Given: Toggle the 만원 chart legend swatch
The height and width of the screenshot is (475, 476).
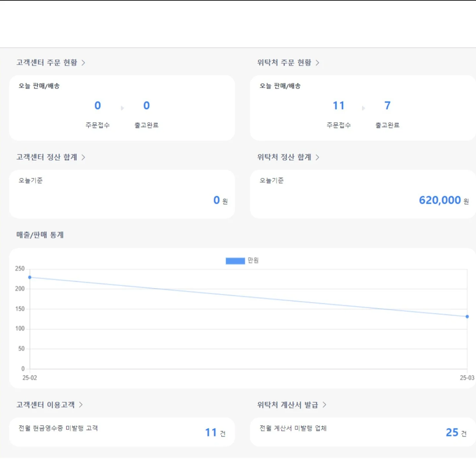Looking at the screenshot, I should coord(235,261).
